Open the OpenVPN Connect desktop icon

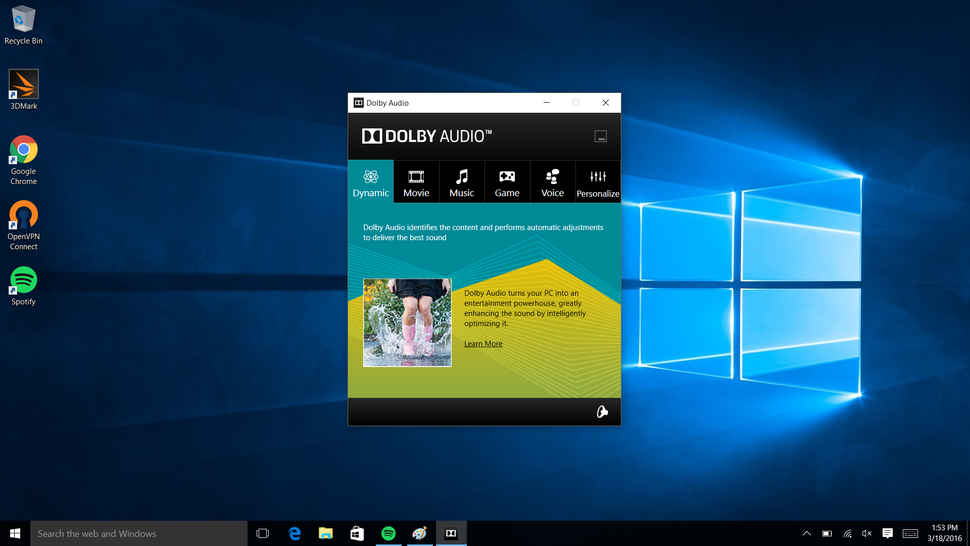tap(24, 226)
